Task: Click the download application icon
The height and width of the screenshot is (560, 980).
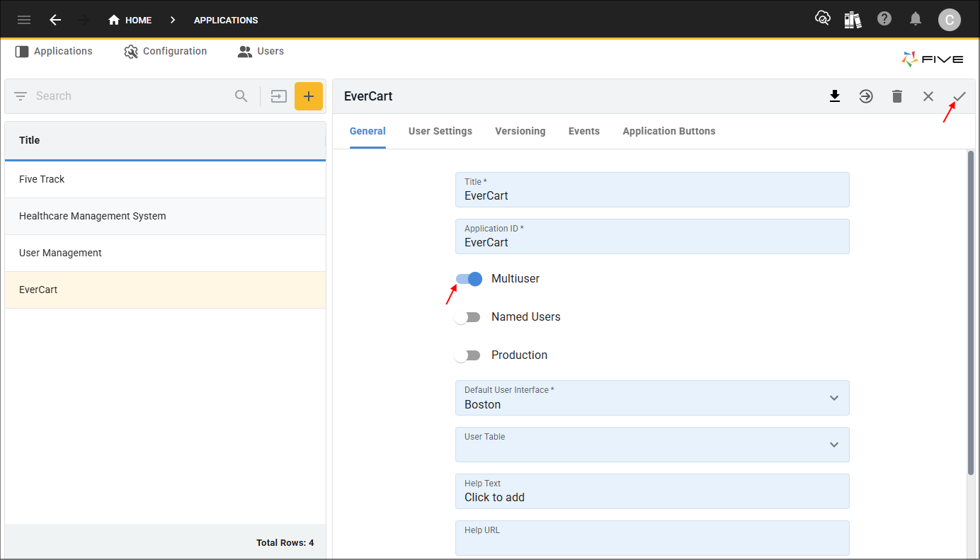Action: coord(835,96)
